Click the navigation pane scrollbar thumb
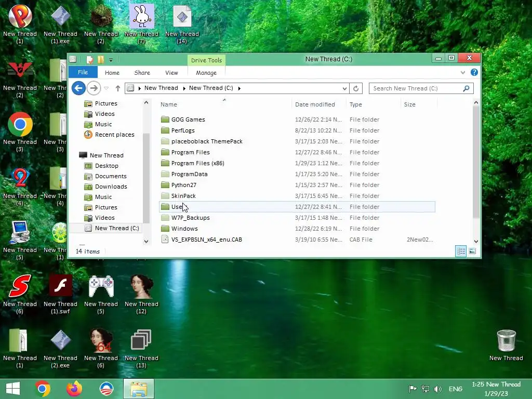The width and height of the screenshot is (532, 399). tap(146, 178)
